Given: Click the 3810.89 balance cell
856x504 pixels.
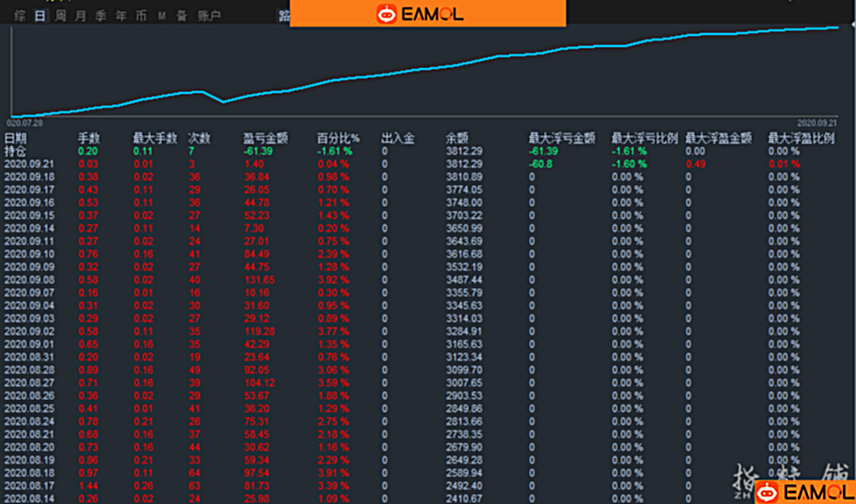Looking at the screenshot, I should pos(464,178).
